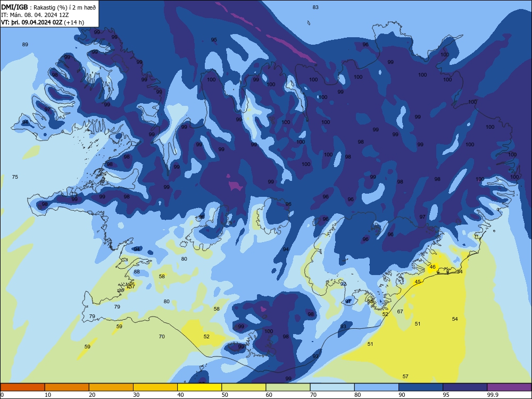Click the title 'DMI/IGB : Rakastig (%) í 2 m hæð'
Viewport: 532px width, 399px height.
tap(48, 7)
